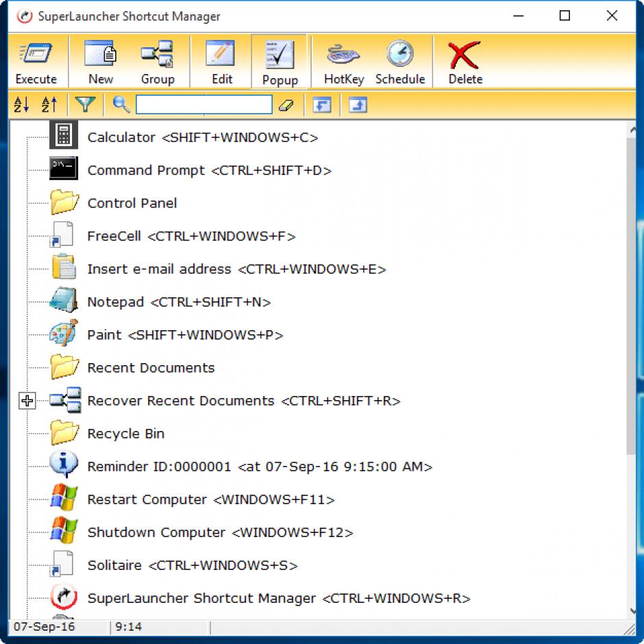Open the Edit shortcut tool
This screenshot has height=644, width=644.
point(222,62)
